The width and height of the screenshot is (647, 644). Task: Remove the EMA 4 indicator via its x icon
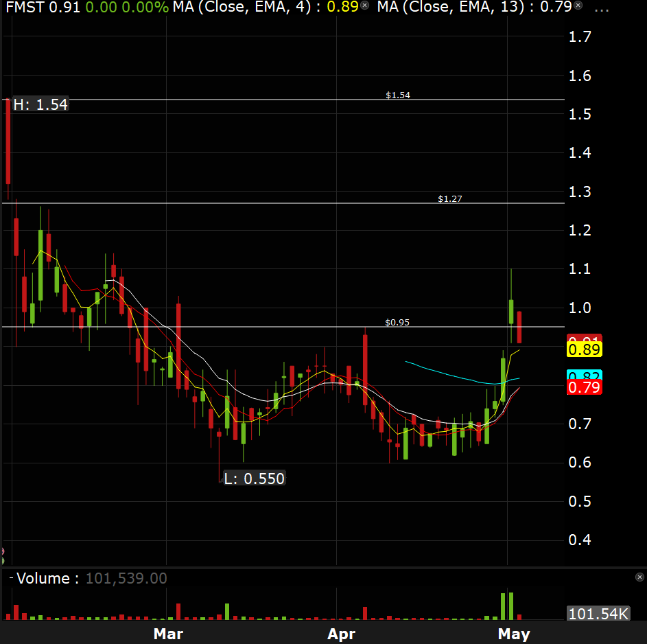click(x=364, y=6)
